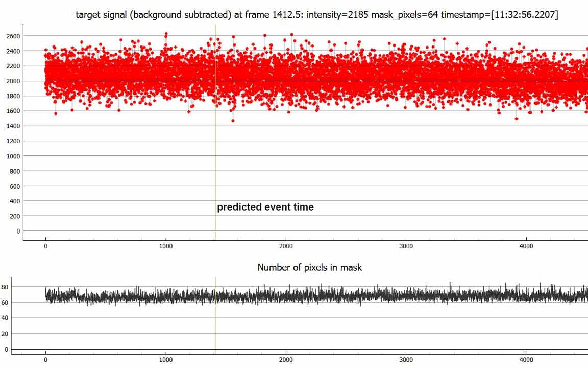Click the 60 tick label on mask pixel axis
588x368 pixels.
coord(5,302)
